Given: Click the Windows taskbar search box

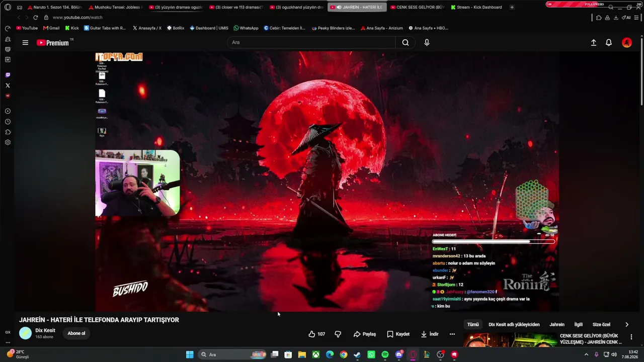Looking at the screenshot, I should (x=232, y=354).
